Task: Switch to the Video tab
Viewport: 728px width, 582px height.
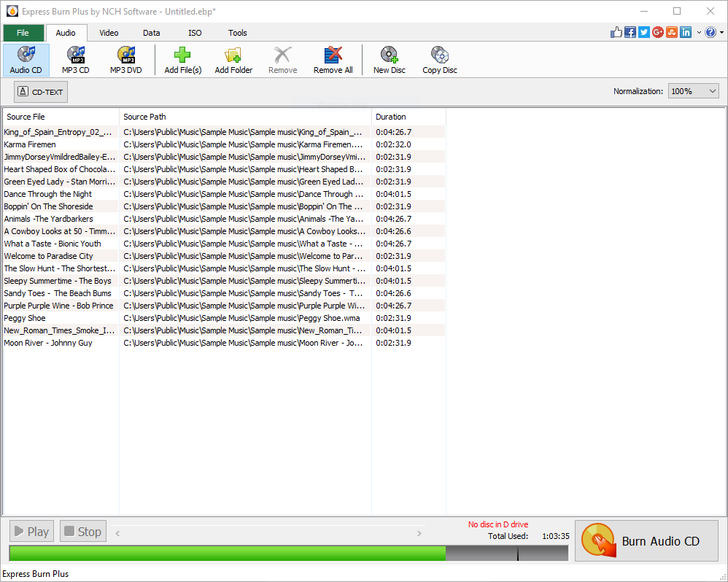Action: [109, 33]
